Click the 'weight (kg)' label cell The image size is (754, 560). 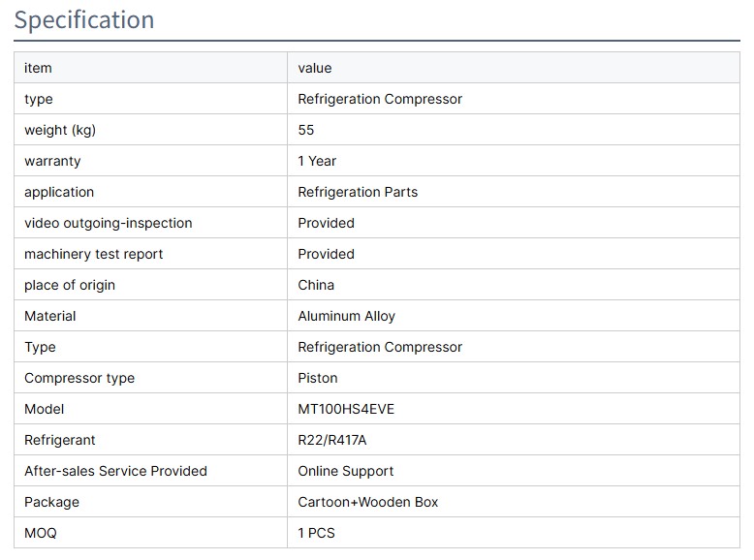[x=60, y=130]
